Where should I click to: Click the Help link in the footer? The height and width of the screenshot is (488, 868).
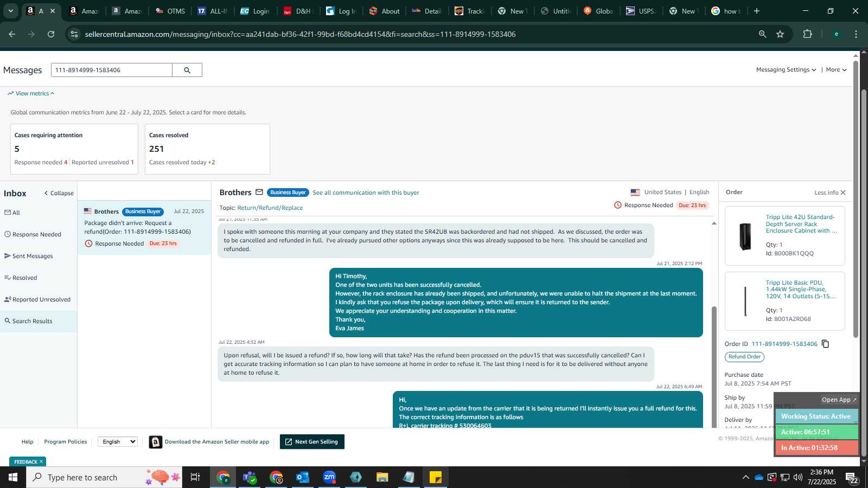(27, 442)
